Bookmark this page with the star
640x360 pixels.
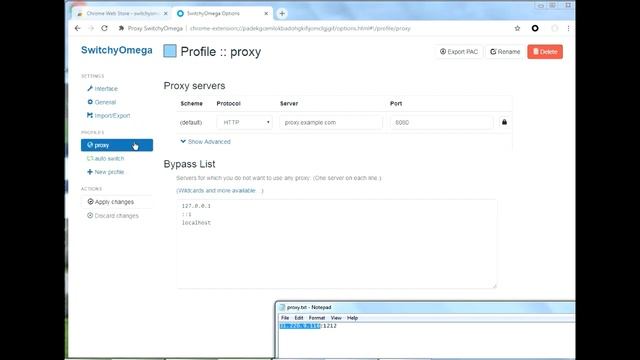(518, 28)
